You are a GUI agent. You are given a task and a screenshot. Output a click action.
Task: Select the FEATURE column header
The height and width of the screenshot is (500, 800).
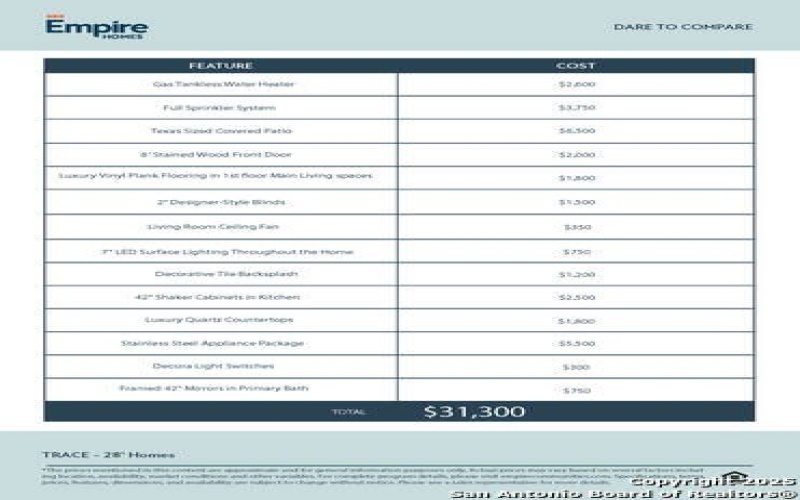(x=221, y=66)
